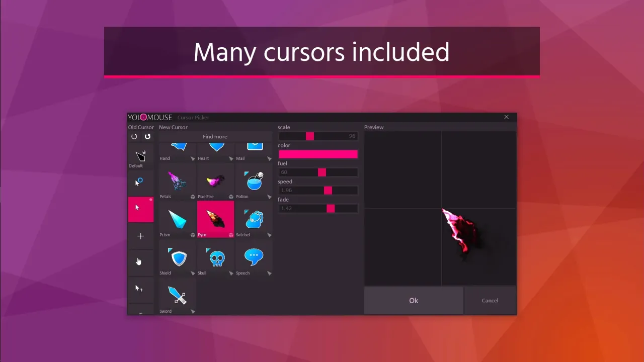Expand the Sword cursor variants arrow
644x362 pixels.
pyautogui.click(x=193, y=311)
